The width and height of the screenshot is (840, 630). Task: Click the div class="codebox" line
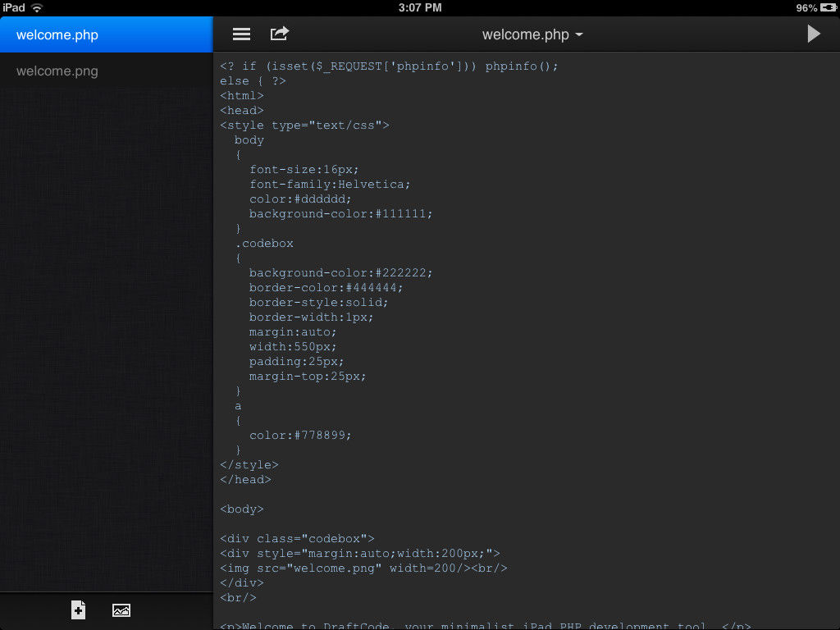tap(297, 538)
